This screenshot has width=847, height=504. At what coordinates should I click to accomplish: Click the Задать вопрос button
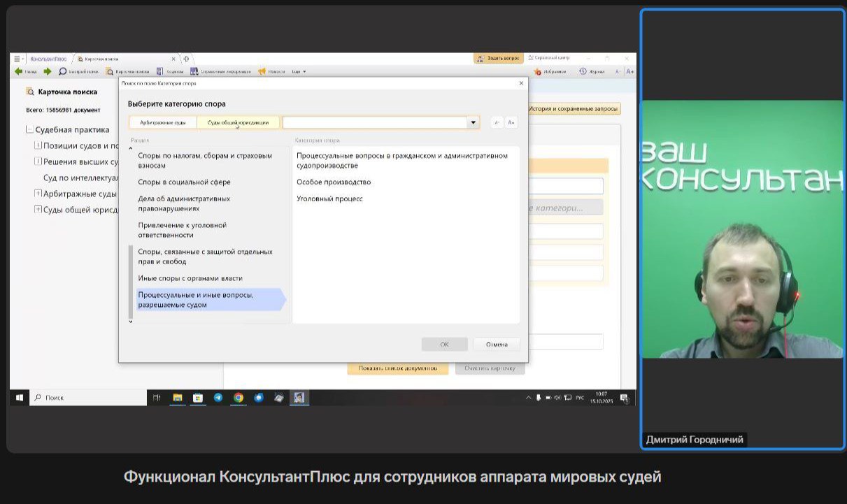[x=499, y=58]
